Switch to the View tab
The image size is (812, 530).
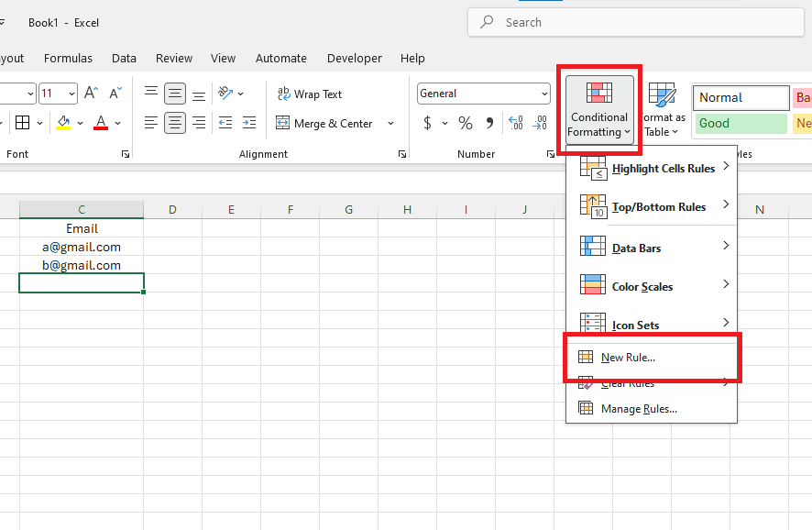(x=223, y=58)
